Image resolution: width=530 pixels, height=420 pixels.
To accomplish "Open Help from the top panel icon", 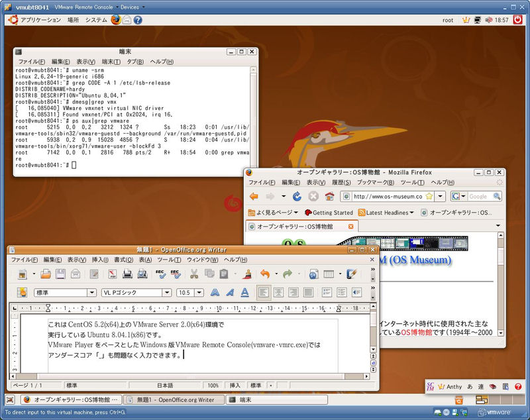I will [138, 20].
